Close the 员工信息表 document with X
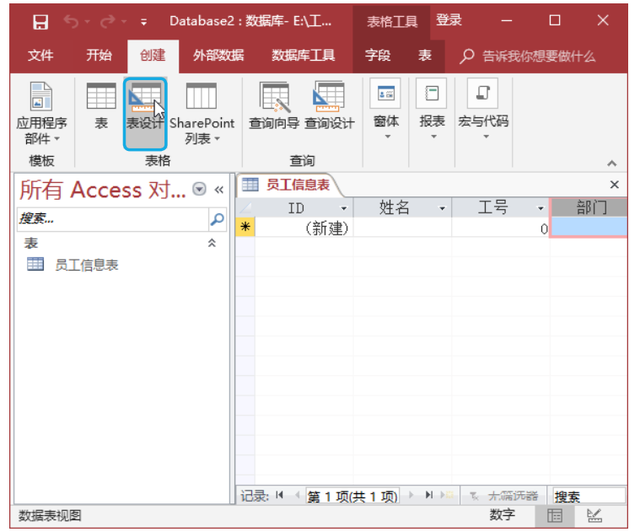 tap(614, 185)
